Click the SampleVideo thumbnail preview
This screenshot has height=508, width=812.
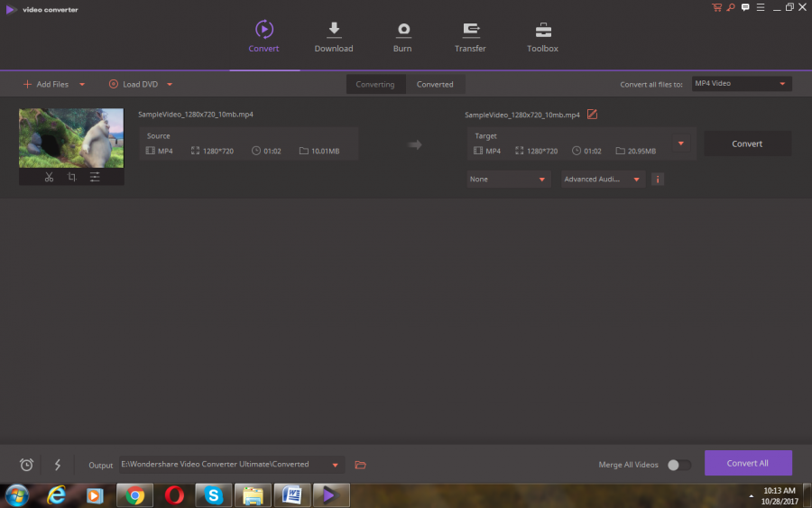71,138
